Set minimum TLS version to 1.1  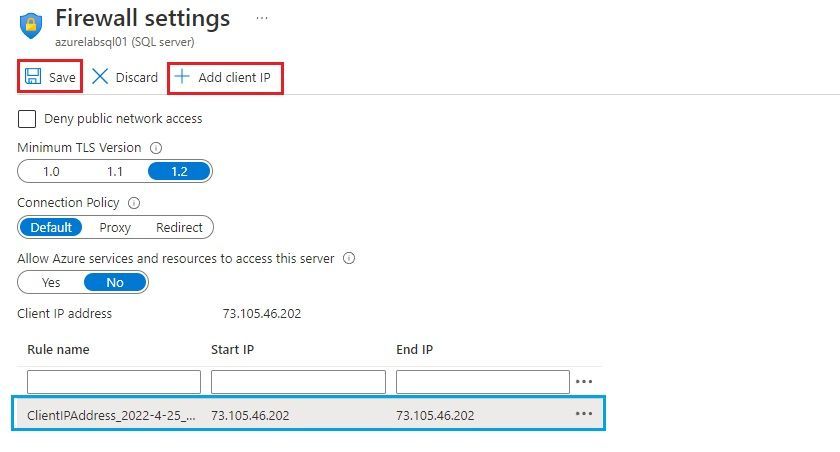115,171
